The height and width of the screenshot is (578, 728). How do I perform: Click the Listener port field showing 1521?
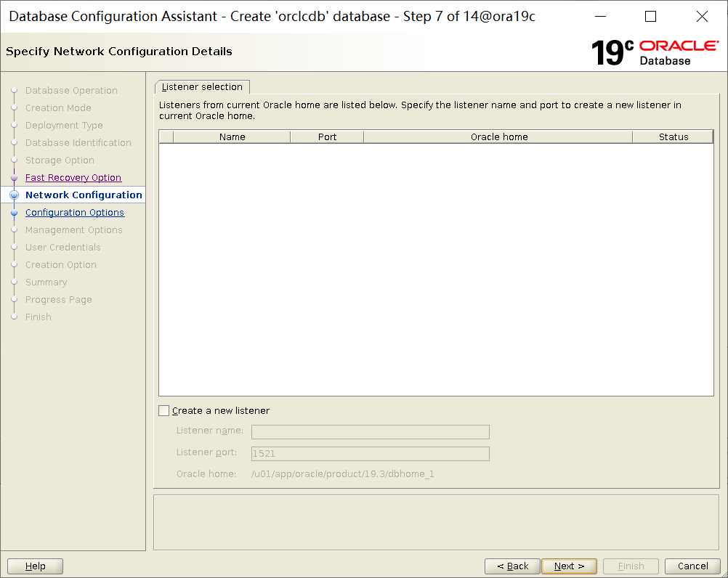click(x=371, y=454)
